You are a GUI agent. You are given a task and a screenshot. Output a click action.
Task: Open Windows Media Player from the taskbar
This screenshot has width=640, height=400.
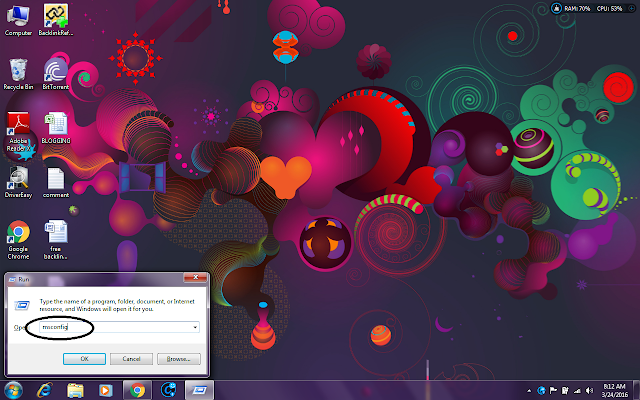(106, 390)
